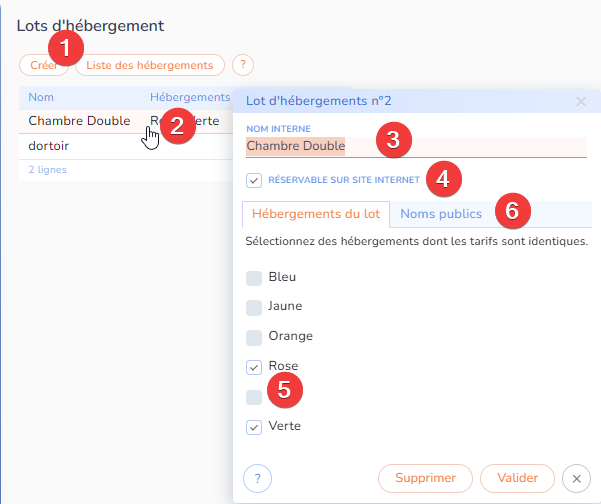Sort by the Nom column header

(x=41, y=97)
